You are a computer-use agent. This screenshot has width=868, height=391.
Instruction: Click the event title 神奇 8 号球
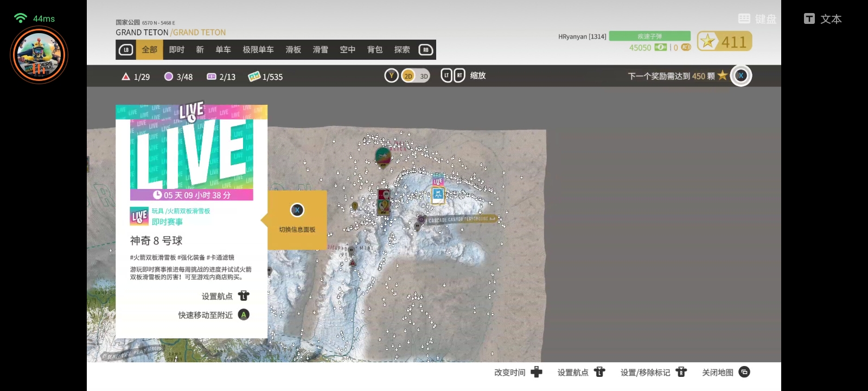pos(156,241)
